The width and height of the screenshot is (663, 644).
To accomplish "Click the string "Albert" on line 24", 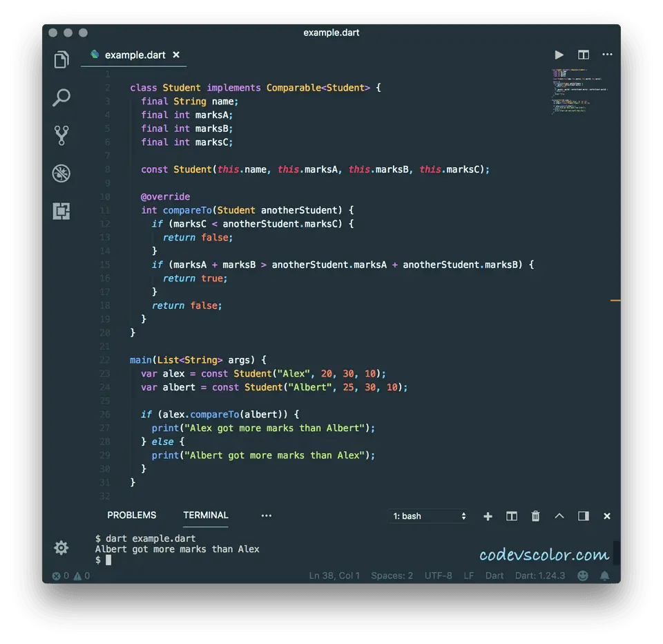I will point(309,387).
